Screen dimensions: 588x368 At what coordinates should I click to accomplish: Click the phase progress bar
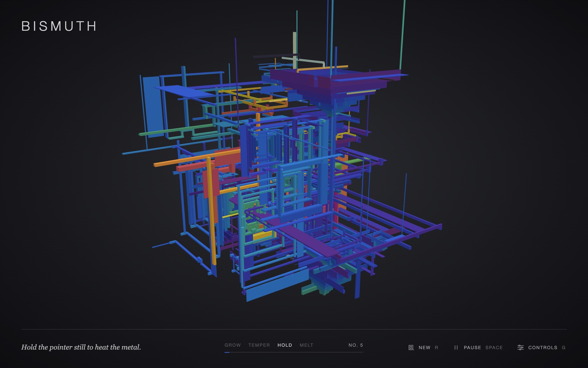pyautogui.click(x=294, y=352)
